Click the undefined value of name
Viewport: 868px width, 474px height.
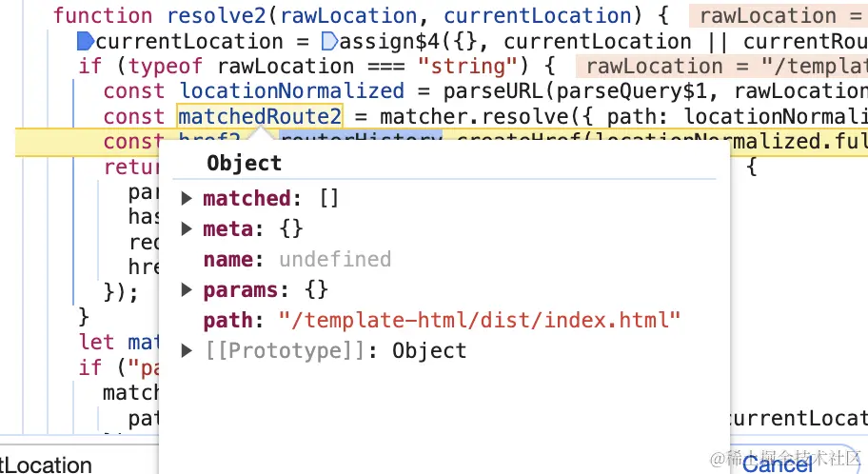click(x=335, y=260)
